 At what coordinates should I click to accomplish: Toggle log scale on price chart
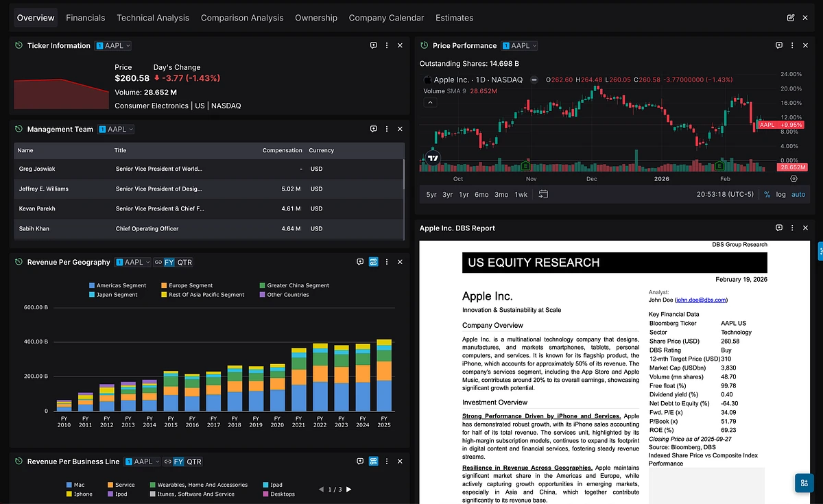click(x=780, y=195)
